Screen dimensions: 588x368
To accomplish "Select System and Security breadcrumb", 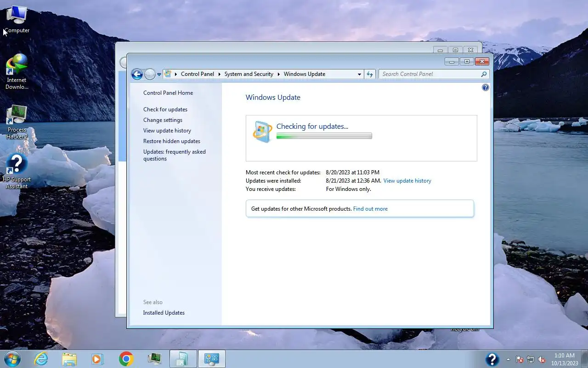I will click(x=249, y=74).
